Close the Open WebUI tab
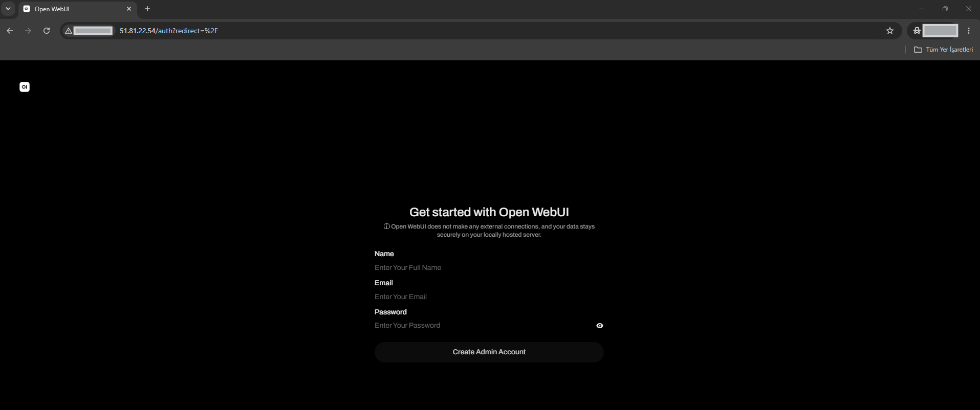The width and height of the screenshot is (980, 410). click(x=129, y=9)
